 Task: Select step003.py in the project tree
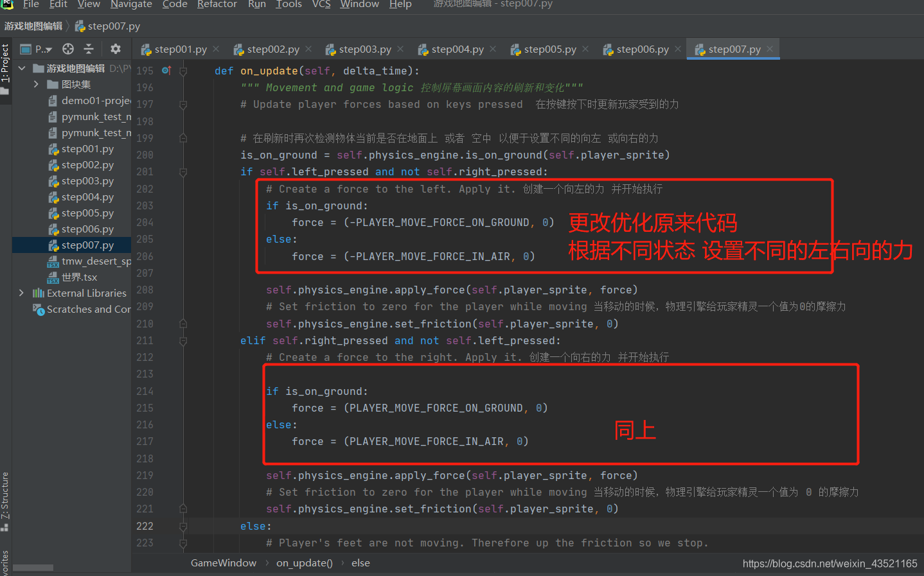click(87, 181)
